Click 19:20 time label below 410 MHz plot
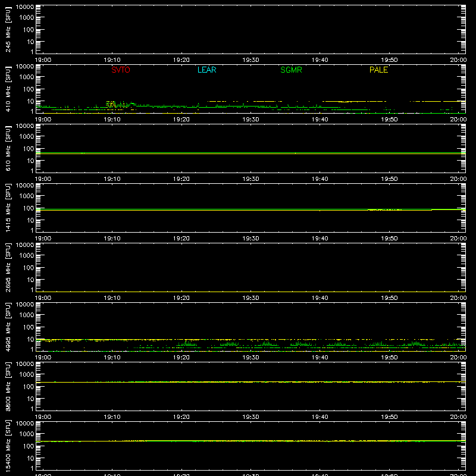Viewport: 476px width, 476px height. click(181, 120)
